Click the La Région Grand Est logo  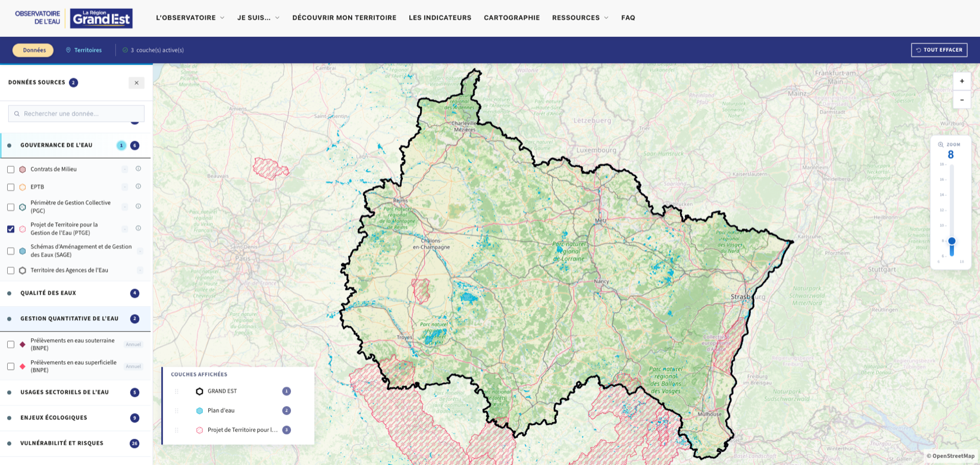click(x=101, y=18)
